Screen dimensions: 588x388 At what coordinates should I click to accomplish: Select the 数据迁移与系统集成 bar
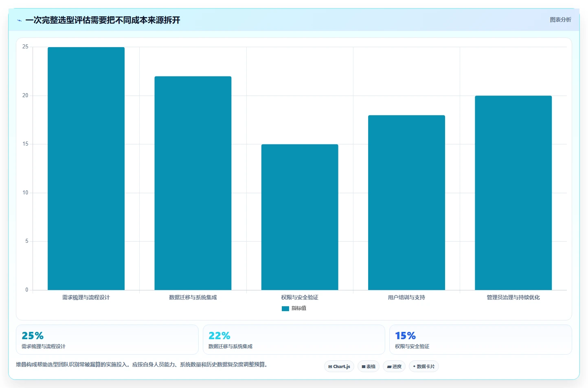193,183
